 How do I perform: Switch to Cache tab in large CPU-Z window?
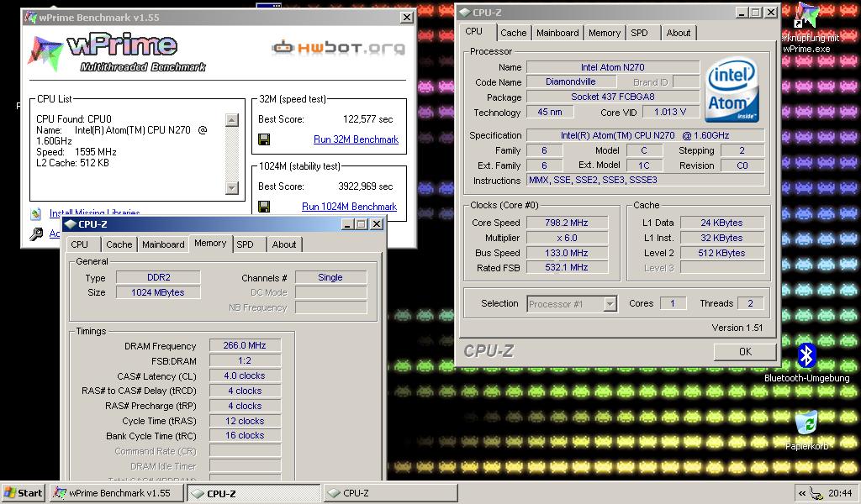[514, 33]
